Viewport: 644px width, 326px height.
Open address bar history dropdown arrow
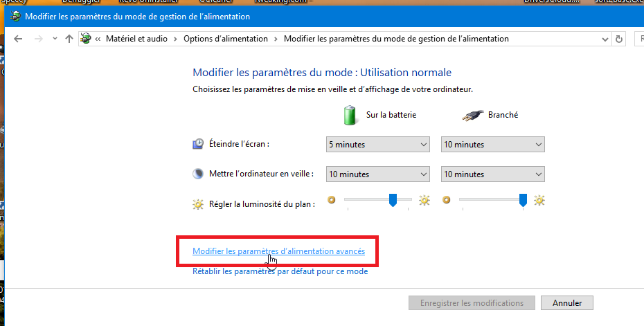click(x=605, y=39)
